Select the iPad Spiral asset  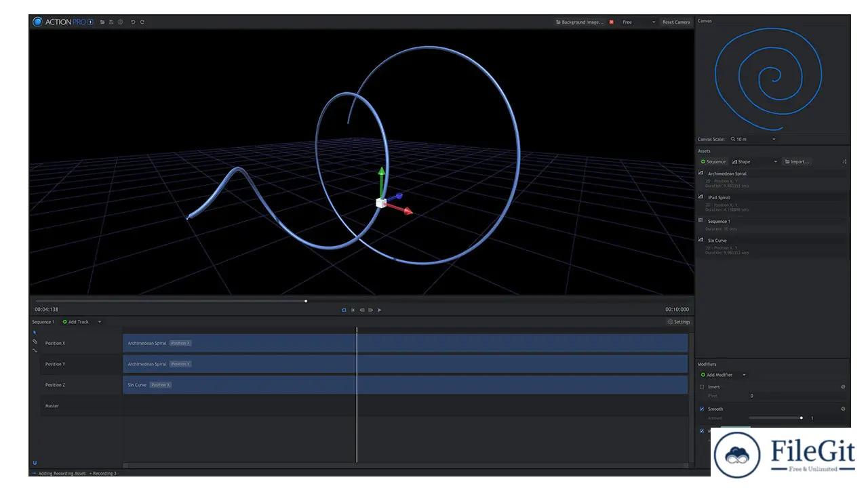click(x=772, y=202)
